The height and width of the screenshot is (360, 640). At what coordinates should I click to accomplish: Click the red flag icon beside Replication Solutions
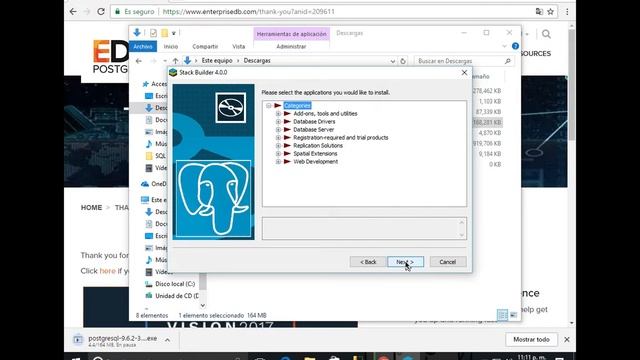287,146
